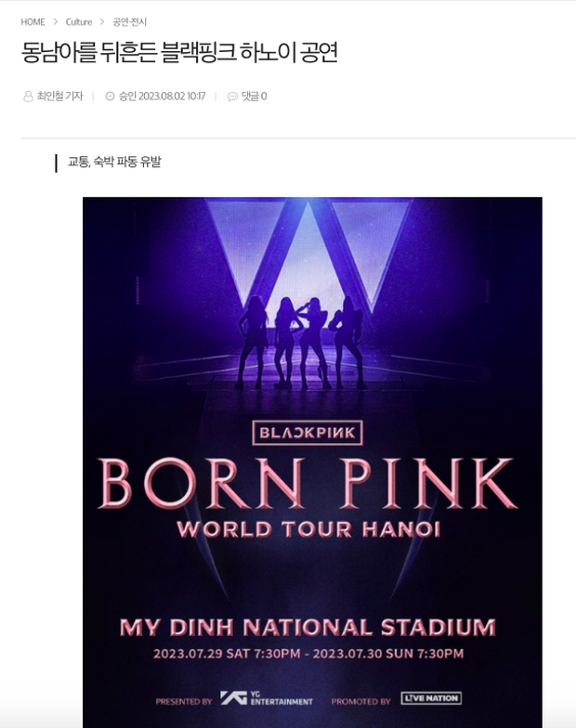Click the comment bubble icon

click(232, 97)
